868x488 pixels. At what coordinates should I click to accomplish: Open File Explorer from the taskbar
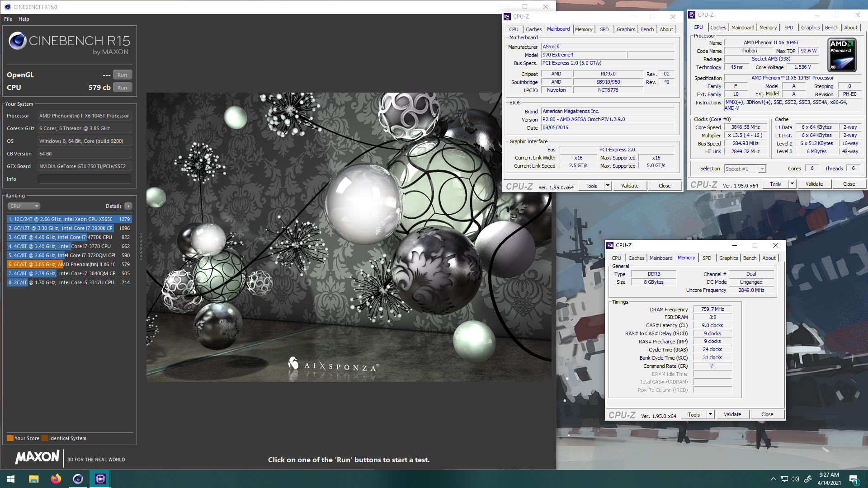pyautogui.click(x=33, y=479)
